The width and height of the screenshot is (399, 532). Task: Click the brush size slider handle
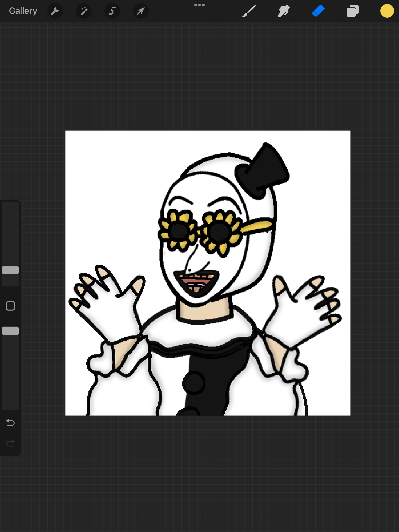click(x=10, y=270)
